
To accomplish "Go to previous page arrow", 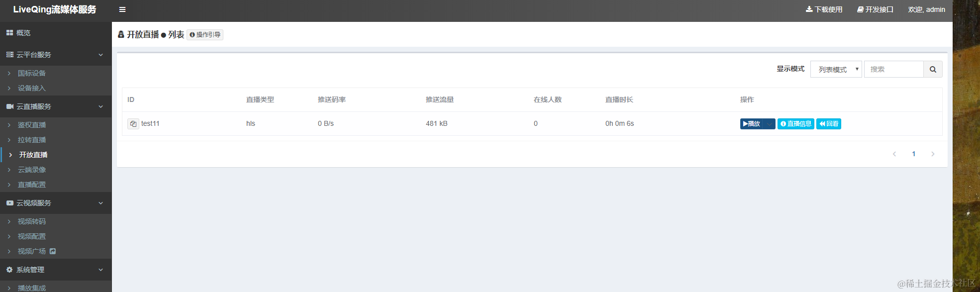I will (894, 154).
